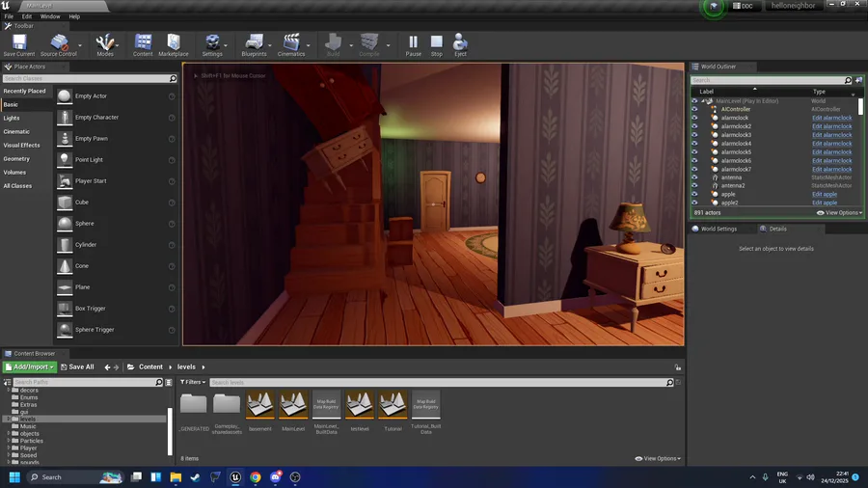This screenshot has height=488, width=868.
Task: Click the Edit alarmclock link for alarmclock4
Action: point(831,144)
